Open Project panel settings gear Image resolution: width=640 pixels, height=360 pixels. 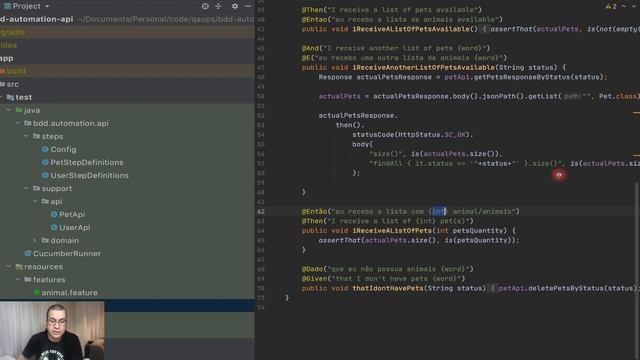(235, 6)
